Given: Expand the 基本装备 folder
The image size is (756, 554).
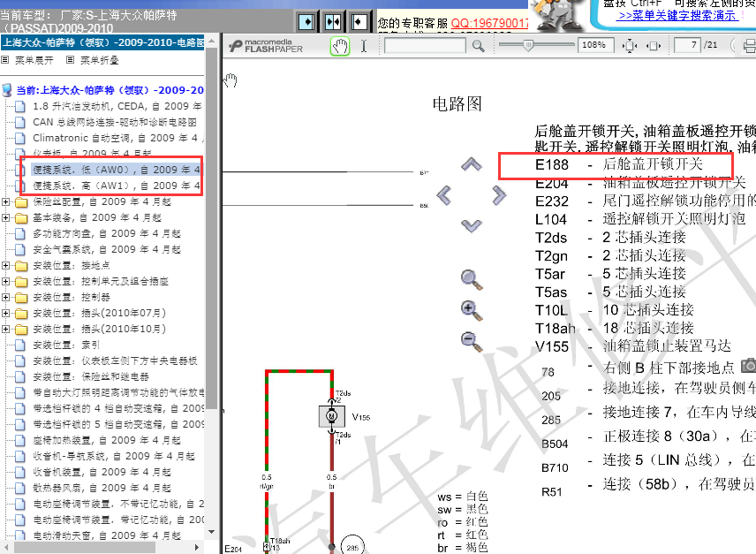Looking at the screenshot, I should [x=5, y=217].
